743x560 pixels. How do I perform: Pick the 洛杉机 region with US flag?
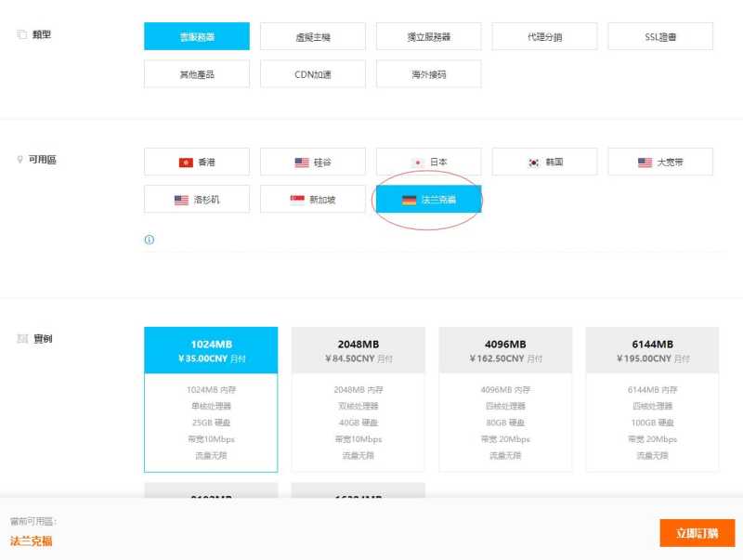197,199
